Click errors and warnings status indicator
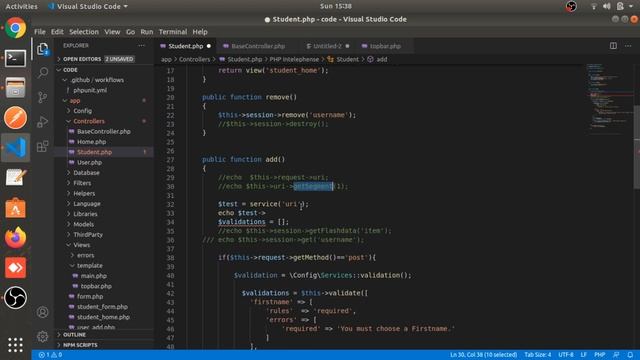640x360 pixels. [50, 355]
